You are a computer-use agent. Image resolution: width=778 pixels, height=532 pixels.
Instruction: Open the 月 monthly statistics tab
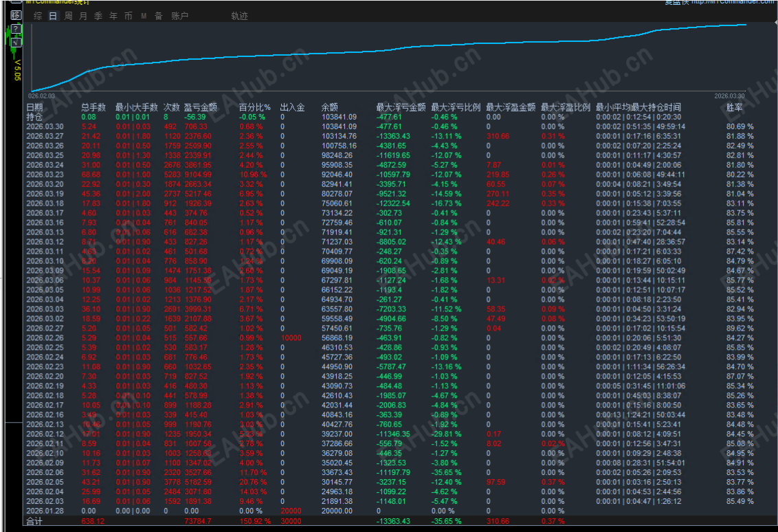(x=83, y=16)
